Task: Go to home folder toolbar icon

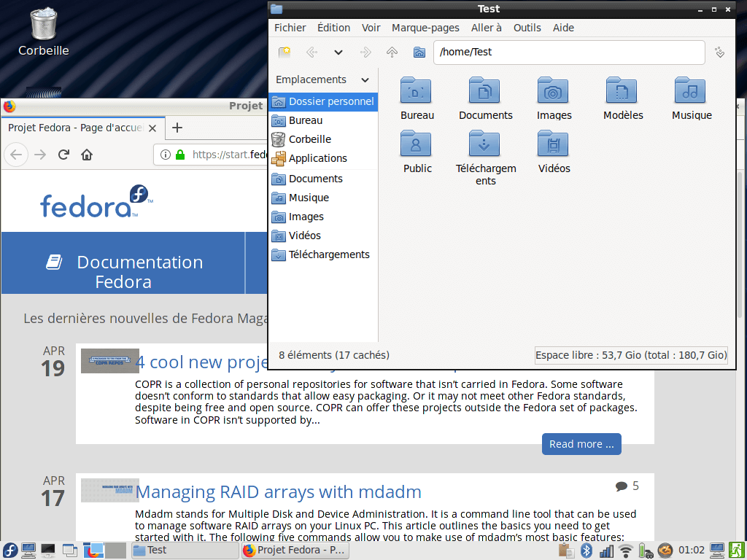Action: pos(419,52)
